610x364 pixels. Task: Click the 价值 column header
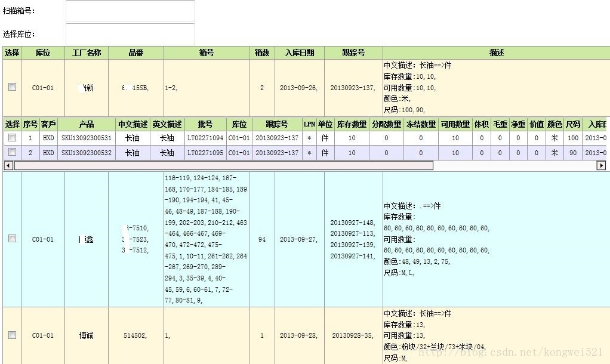pos(537,125)
